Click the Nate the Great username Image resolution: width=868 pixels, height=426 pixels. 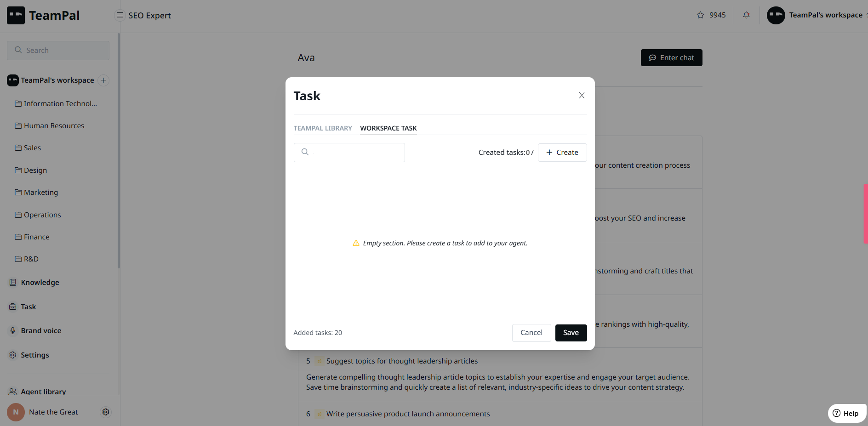pos(53,412)
